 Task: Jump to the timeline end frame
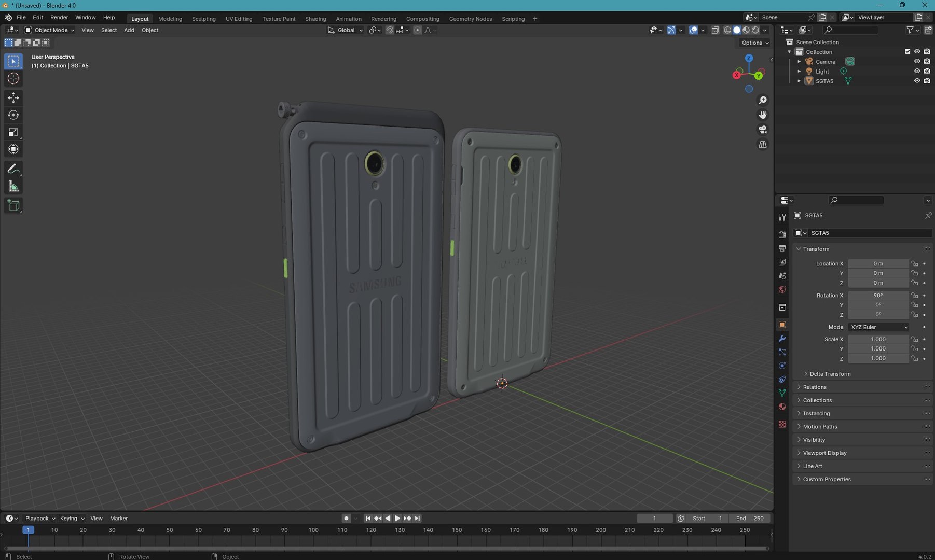417,519
